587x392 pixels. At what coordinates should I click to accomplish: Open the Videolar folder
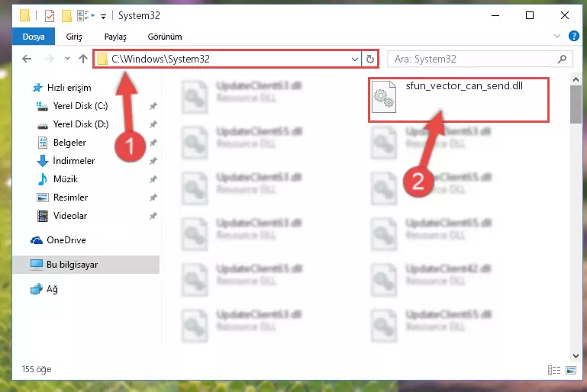(x=70, y=216)
